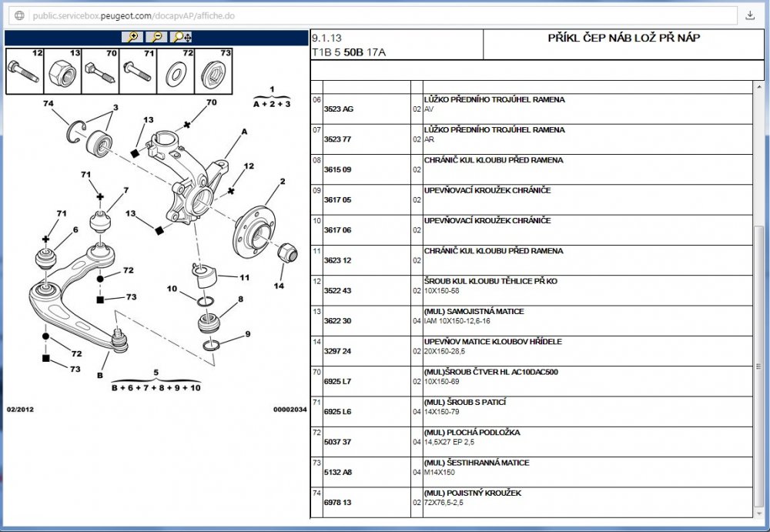Viewport: 770px width, 532px height.
Task: Select thumbnail 12 bolt image
Action: pyautogui.click(x=25, y=71)
